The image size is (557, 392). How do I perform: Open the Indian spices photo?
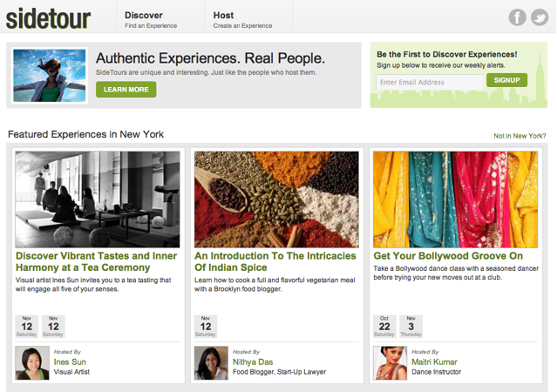click(x=276, y=199)
